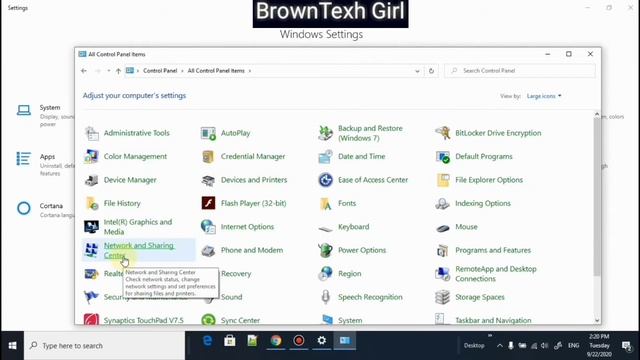Click the Control Panel vertical scrollbar thumb

597,196
